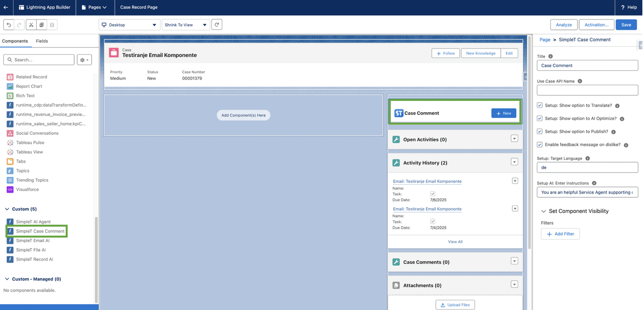Select the Report Chart component icon
The image size is (644, 310).
(x=10, y=86)
